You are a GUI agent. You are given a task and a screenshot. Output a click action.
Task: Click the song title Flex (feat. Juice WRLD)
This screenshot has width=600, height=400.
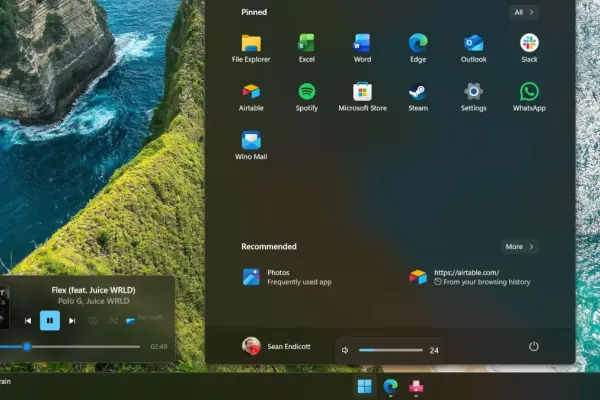[93, 290]
